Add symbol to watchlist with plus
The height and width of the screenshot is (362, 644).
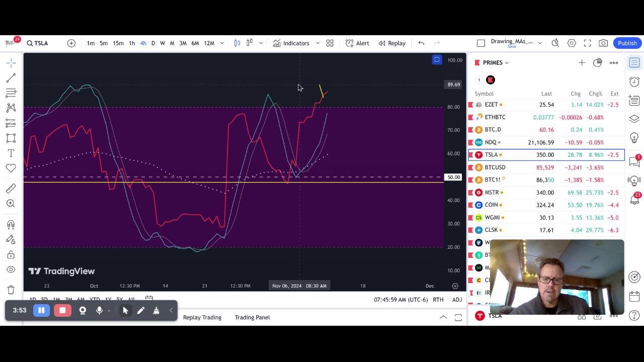pyautogui.click(x=582, y=63)
